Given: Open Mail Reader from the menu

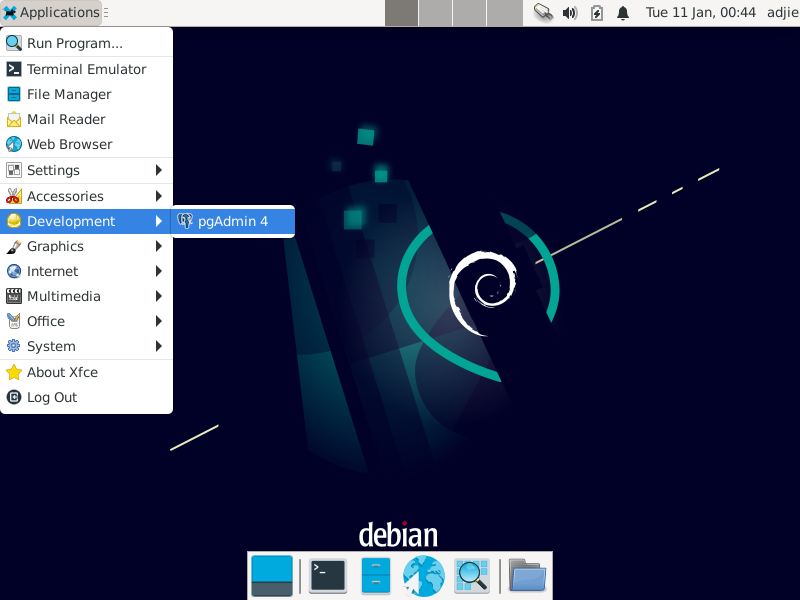Looking at the screenshot, I should (86, 119).
